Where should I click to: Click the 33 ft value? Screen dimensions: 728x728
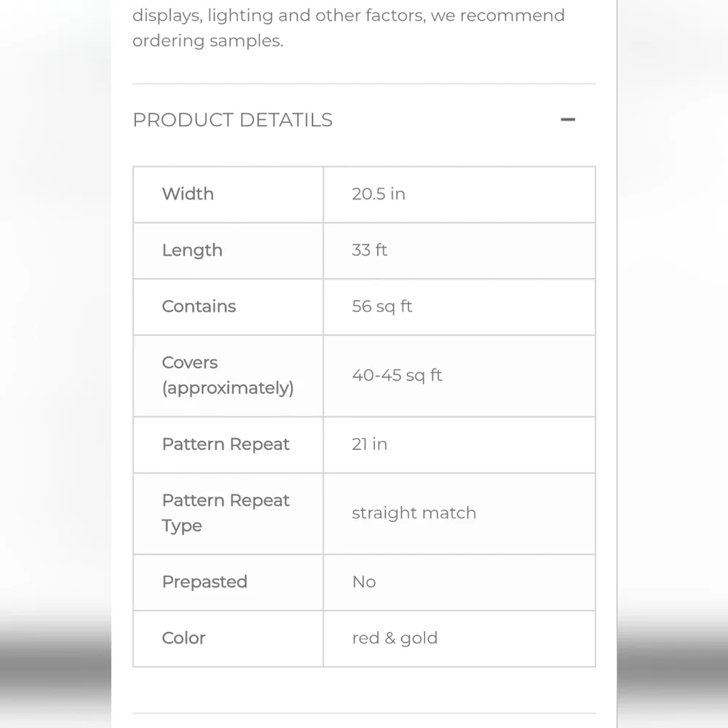[369, 250]
